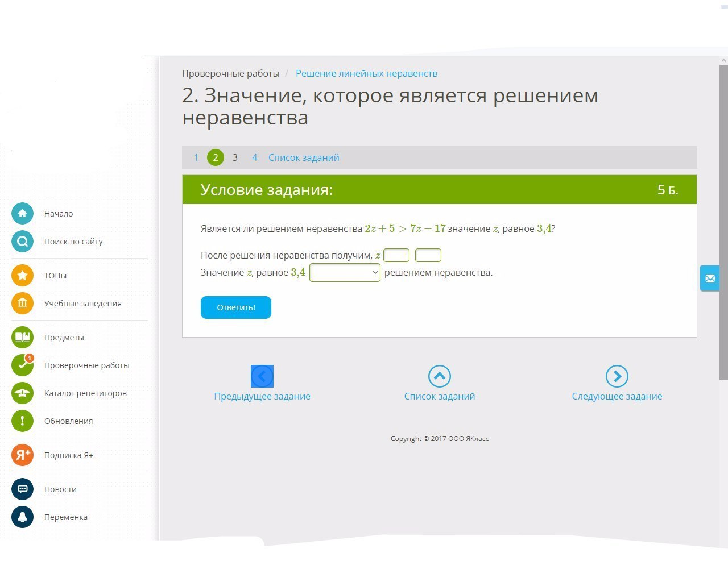
Task: Click the Каталог репетиторов graduation cap icon
Action: 22,393
